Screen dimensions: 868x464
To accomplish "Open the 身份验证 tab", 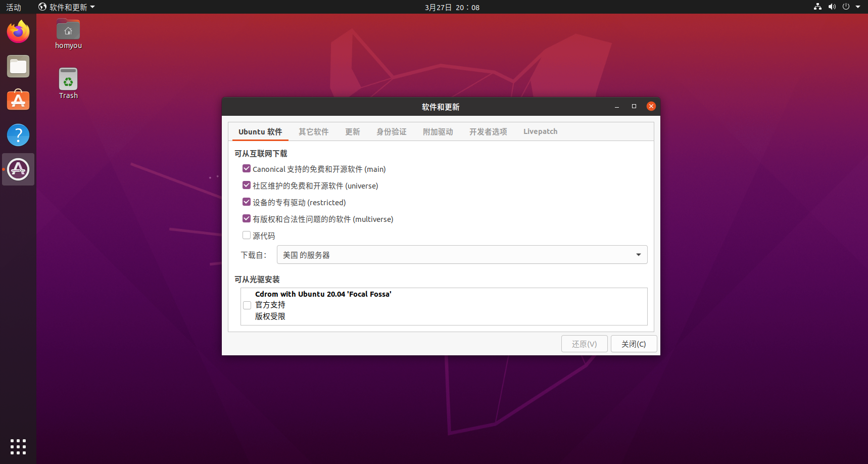I will click(x=392, y=131).
